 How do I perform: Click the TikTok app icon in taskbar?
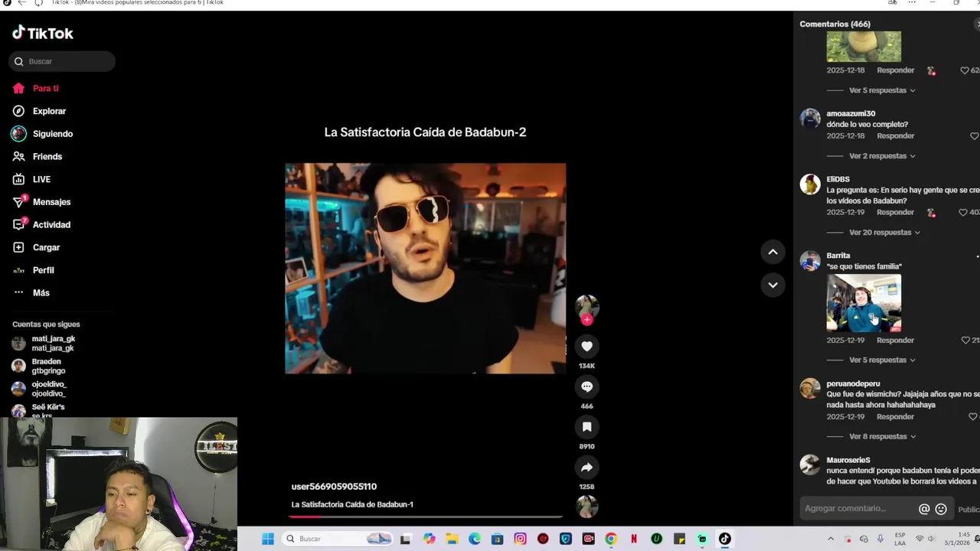click(724, 539)
